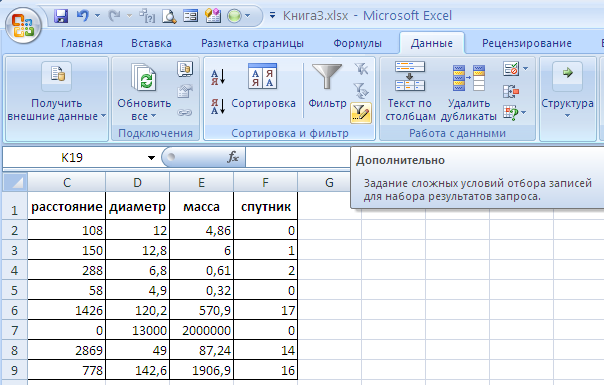The height and width of the screenshot is (385, 604).
Task: Click the header cell спутник
Action: tap(265, 206)
